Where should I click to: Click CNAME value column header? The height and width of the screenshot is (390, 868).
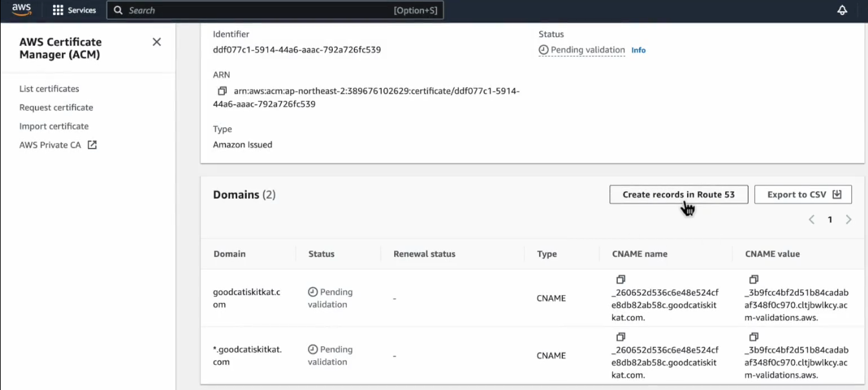pyautogui.click(x=772, y=254)
